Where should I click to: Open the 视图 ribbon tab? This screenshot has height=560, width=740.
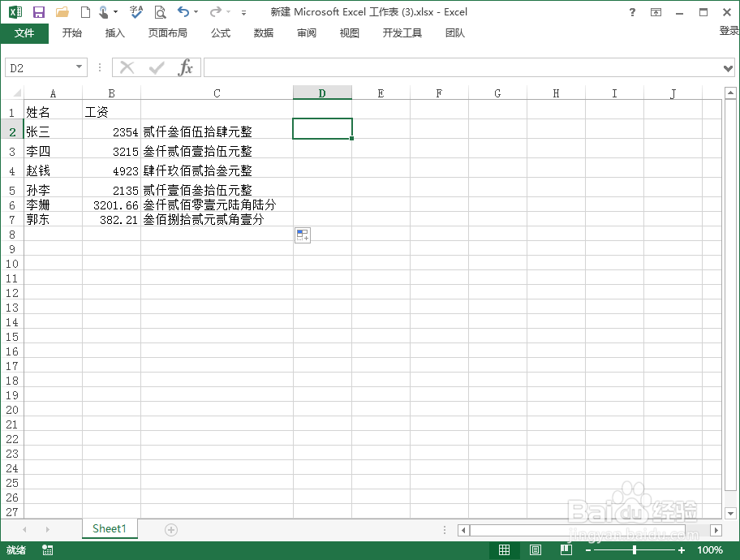pyautogui.click(x=349, y=32)
